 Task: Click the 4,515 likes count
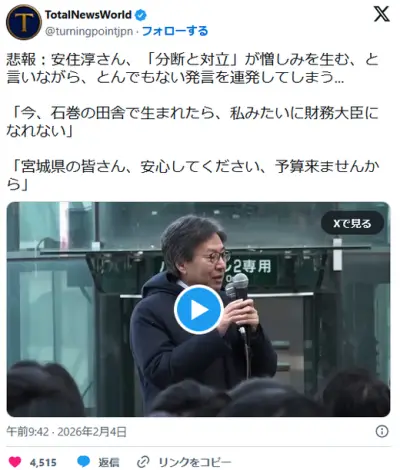pyautogui.click(x=43, y=463)
